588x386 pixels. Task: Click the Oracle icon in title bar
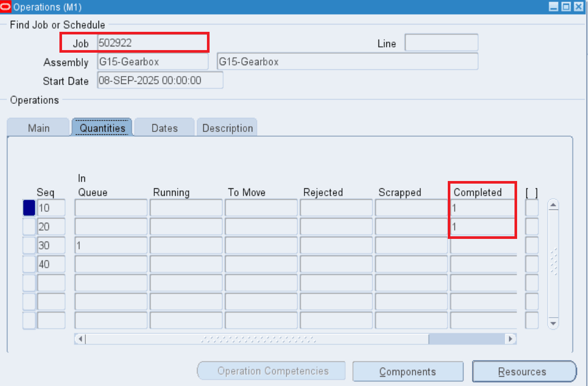coord(6,7)
